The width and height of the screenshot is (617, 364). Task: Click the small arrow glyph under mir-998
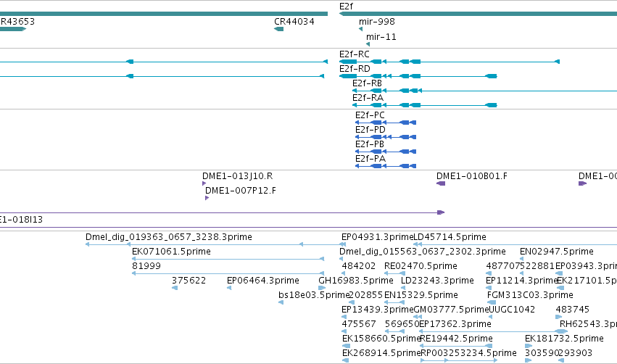(x=360, y=29)
